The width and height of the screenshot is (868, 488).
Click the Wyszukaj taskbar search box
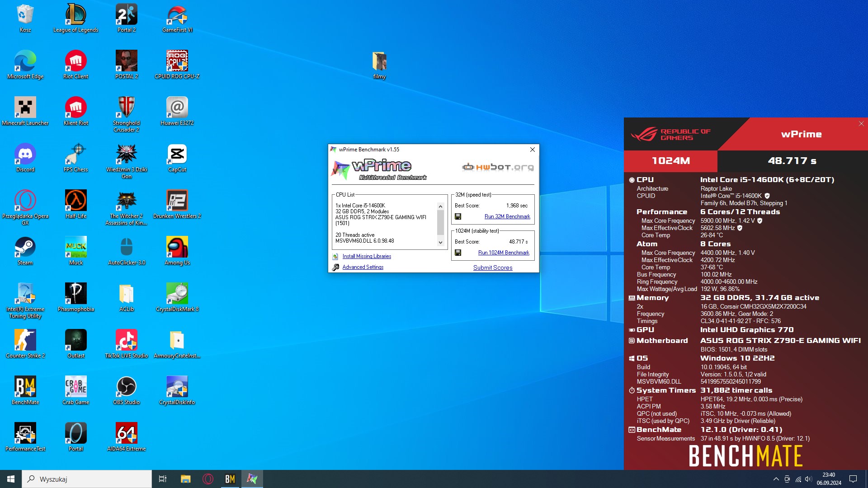(87, 479)
